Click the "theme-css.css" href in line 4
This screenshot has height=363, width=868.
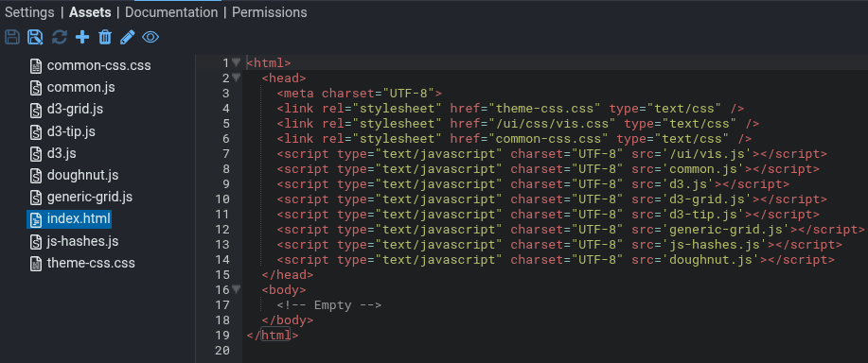[548, 109]
